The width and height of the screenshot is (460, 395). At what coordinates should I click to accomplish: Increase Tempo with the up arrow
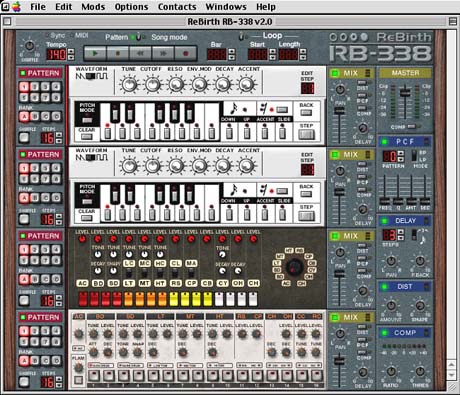71,51
